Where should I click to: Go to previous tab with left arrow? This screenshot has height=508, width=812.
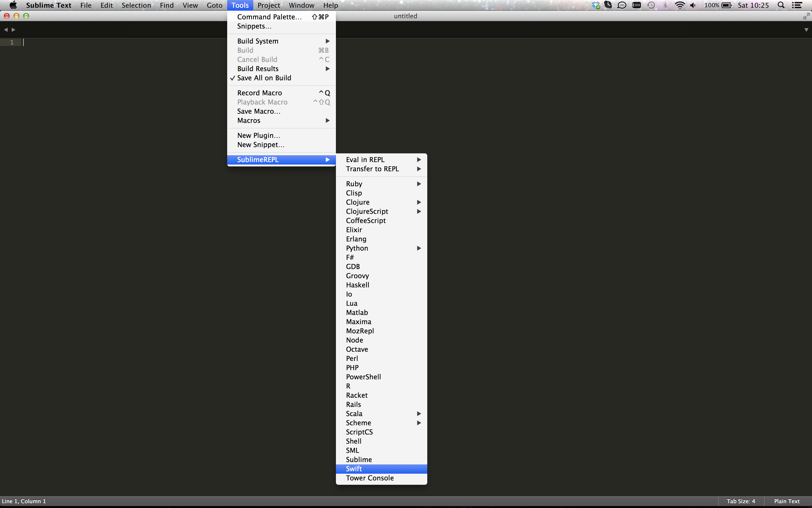6,30
